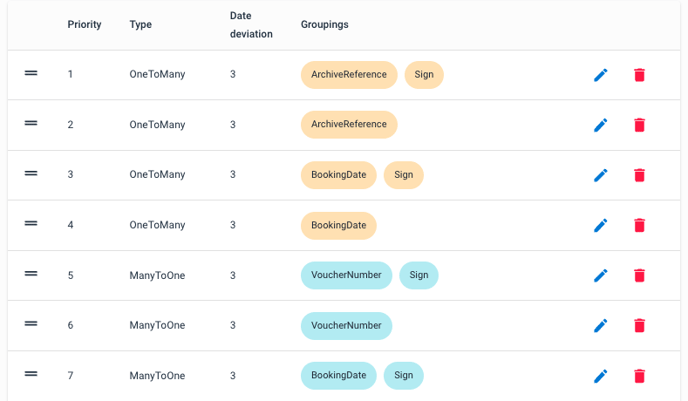
Task: Click the VoucherNumber chip in priority 6 row
Action: (x=346, y=325)
